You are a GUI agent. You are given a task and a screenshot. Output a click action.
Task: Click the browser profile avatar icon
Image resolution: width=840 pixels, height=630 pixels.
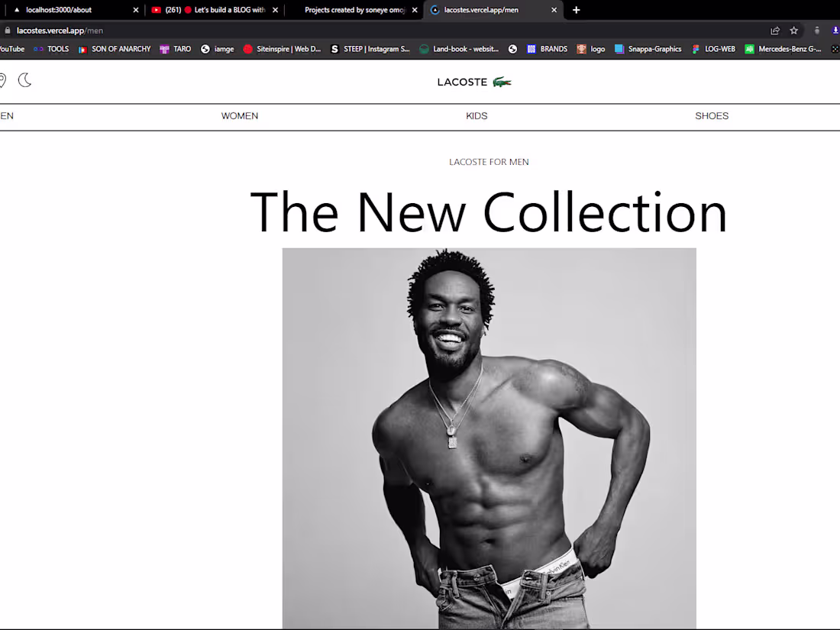coord(817,30)
